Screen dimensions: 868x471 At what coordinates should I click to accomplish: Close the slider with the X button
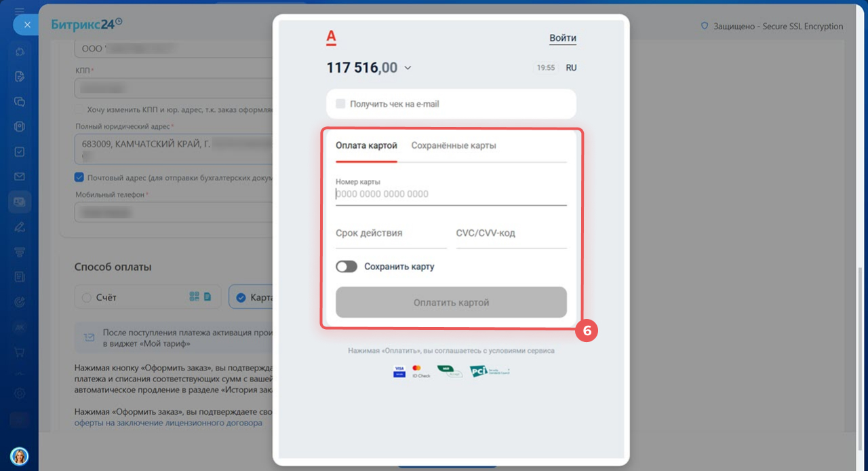27,24
